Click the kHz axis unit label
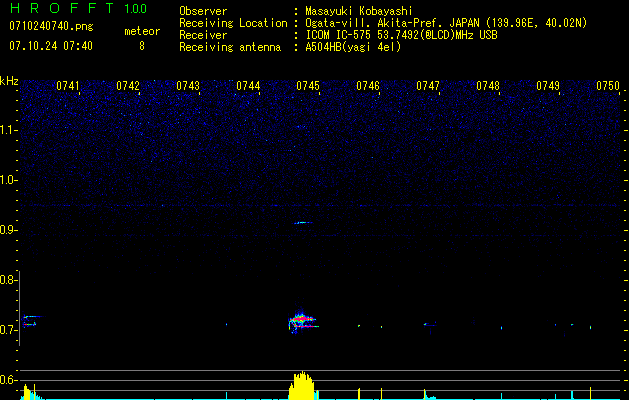Viewport: 629px width, 400px height. tap(9, 81)
